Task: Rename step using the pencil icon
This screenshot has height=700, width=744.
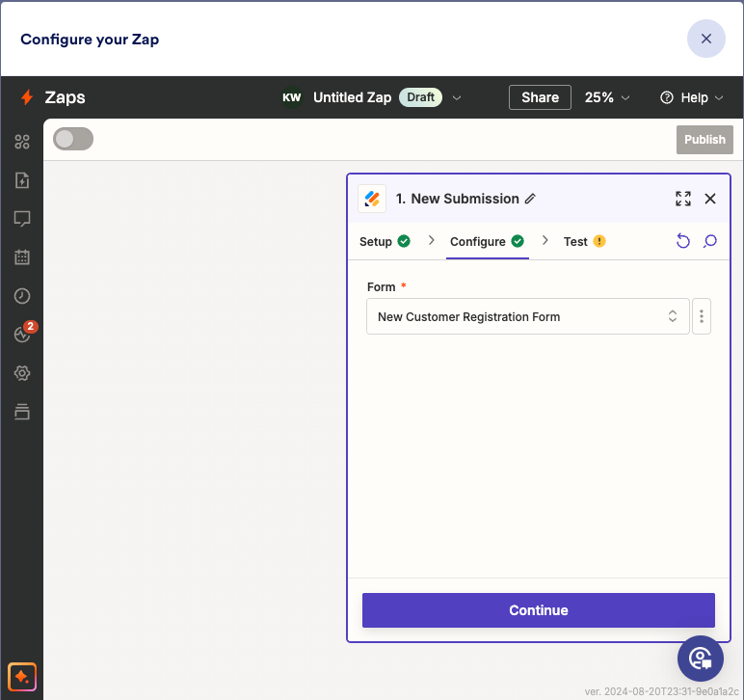Action: (x=530, y=199)
